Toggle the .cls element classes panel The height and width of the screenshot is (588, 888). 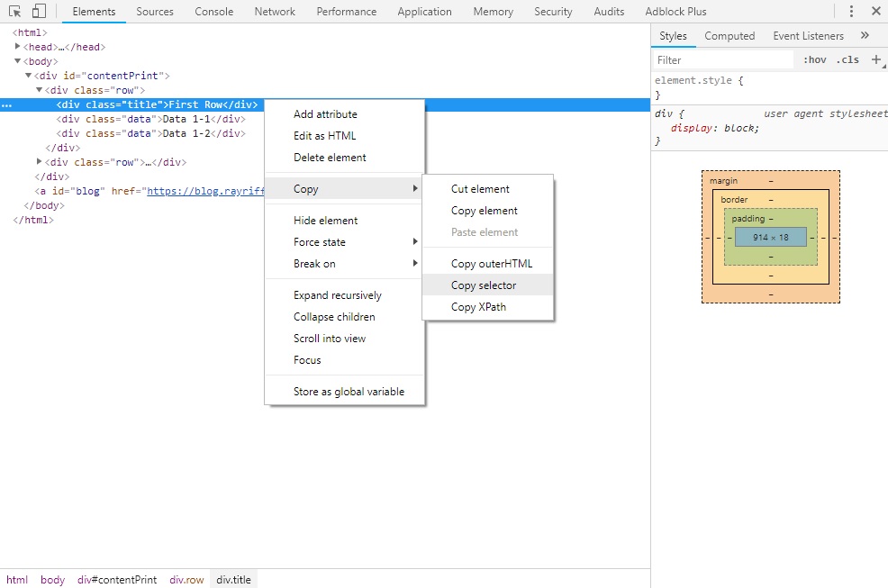coord(847,59)
